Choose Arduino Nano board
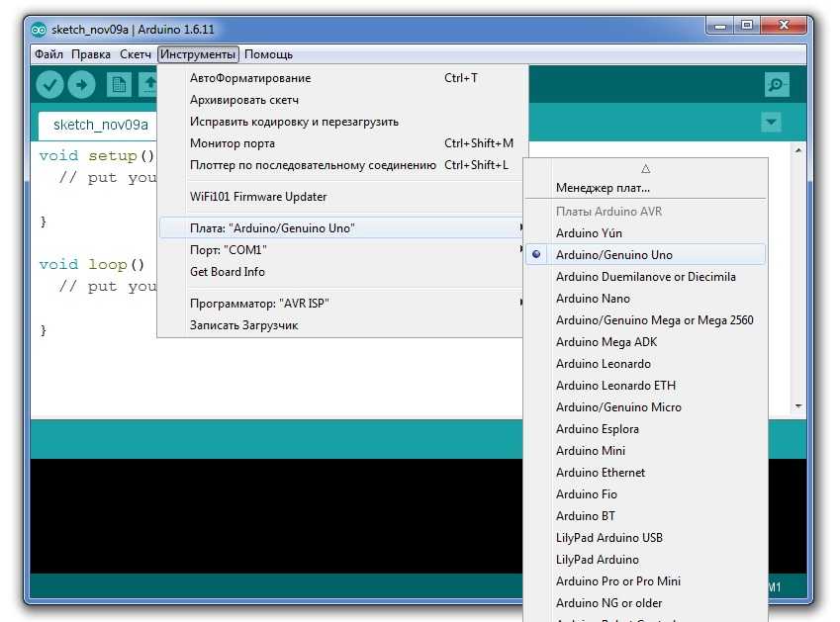This screenshot has width=840, height=622. coord(593,299)
